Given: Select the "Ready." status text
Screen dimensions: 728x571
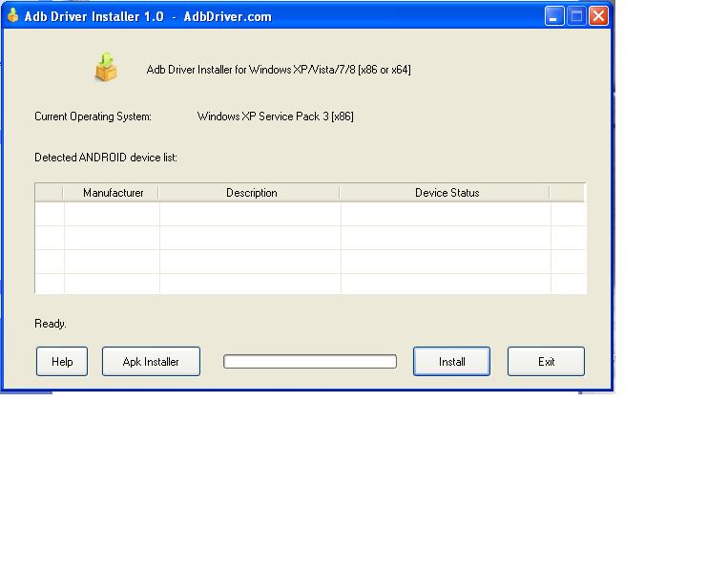Looking at the screenshot, I should click(51, 324).
